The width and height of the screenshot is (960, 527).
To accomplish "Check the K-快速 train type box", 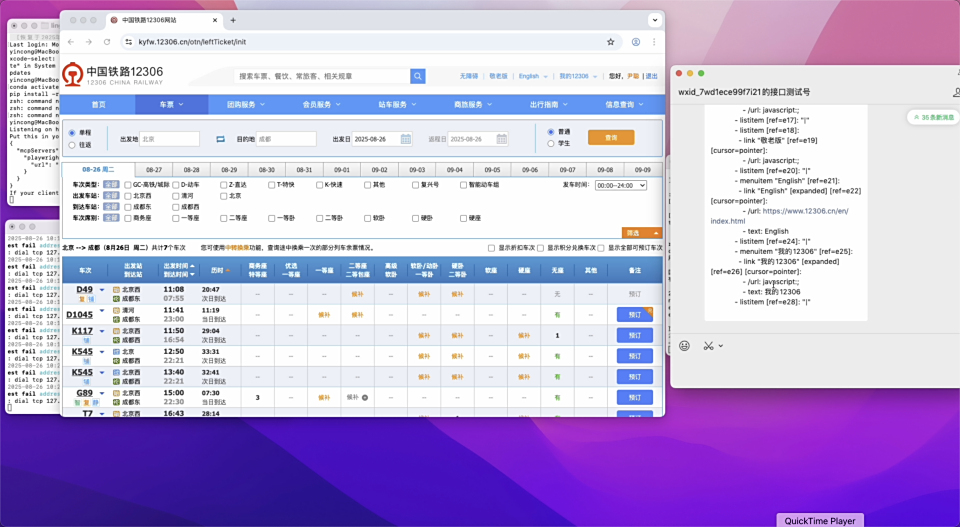I will point(320,185).
